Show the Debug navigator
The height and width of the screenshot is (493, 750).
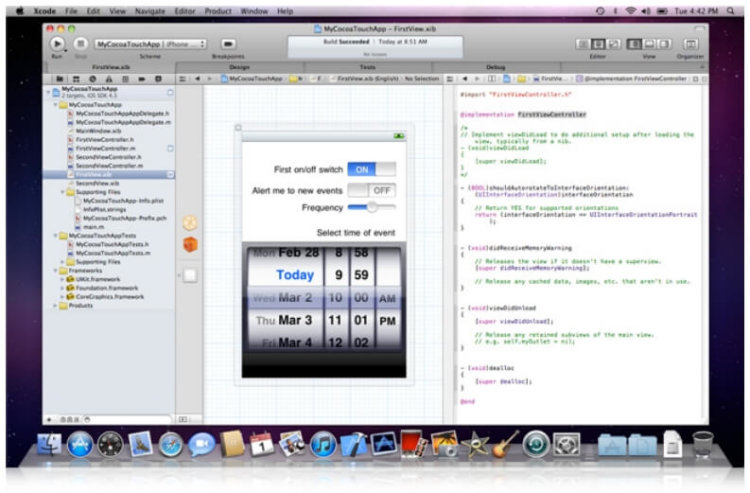[125, 79]
